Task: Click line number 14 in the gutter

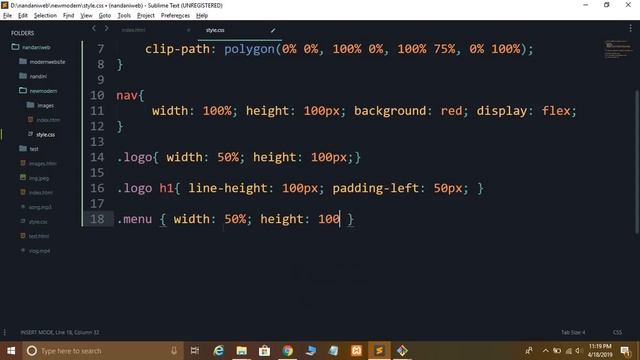Action: pos(97,158)
